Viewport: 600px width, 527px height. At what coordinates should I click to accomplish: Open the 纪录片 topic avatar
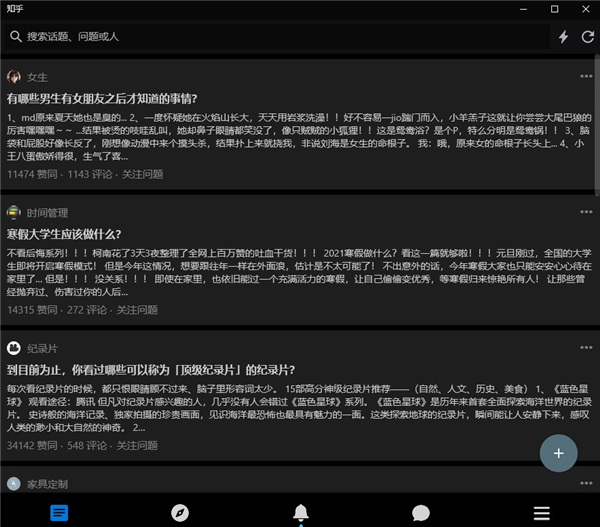tap(14, 348)
